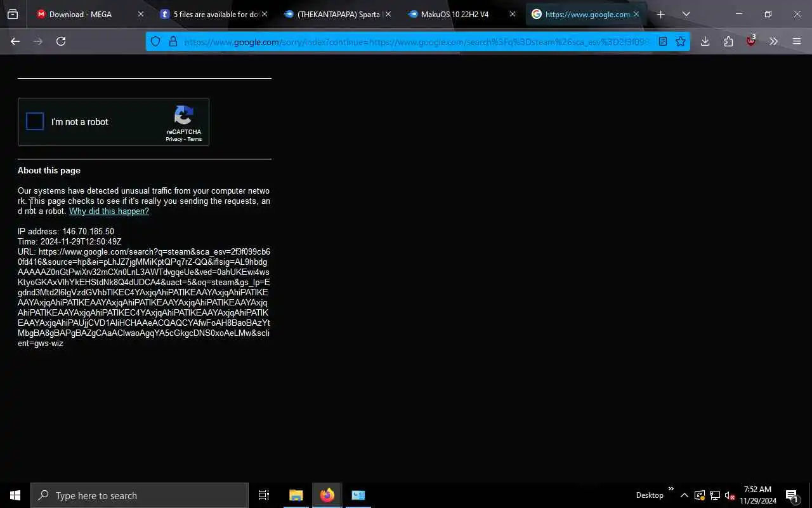Click the Why did this happen? link

(x=109, y=211)
